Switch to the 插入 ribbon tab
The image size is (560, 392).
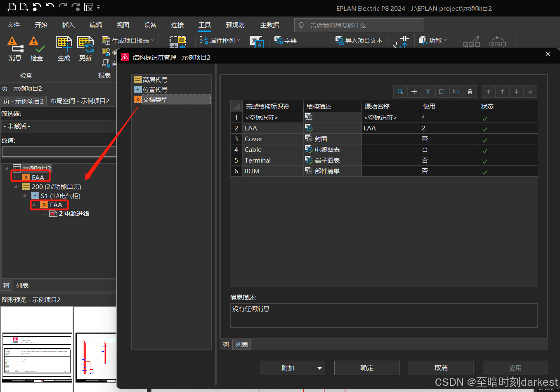pyautogui.click(x=69, y=25)
